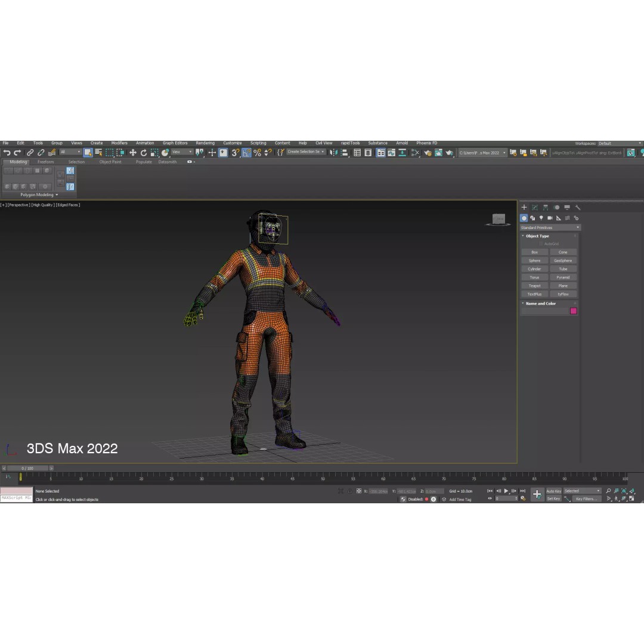The width and height of the screenshot is (644, 644).
Task: Choose the Select Object tool
Action: pos(88,153)
